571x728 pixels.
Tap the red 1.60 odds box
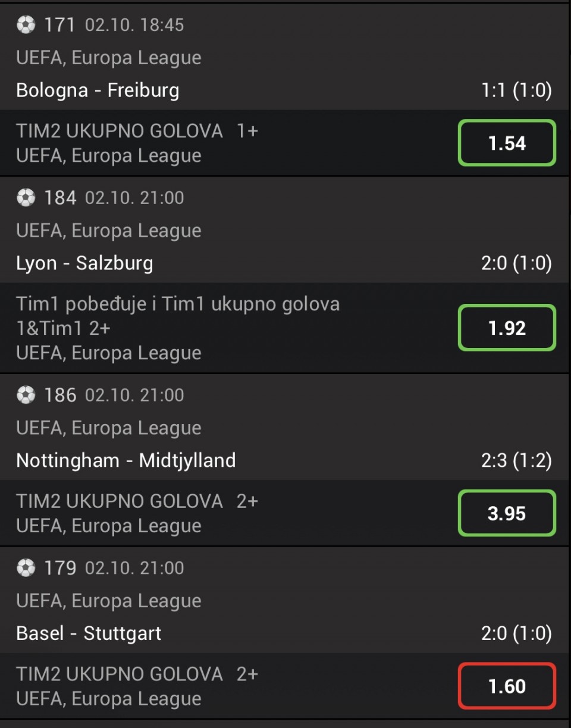coord(507,686)
